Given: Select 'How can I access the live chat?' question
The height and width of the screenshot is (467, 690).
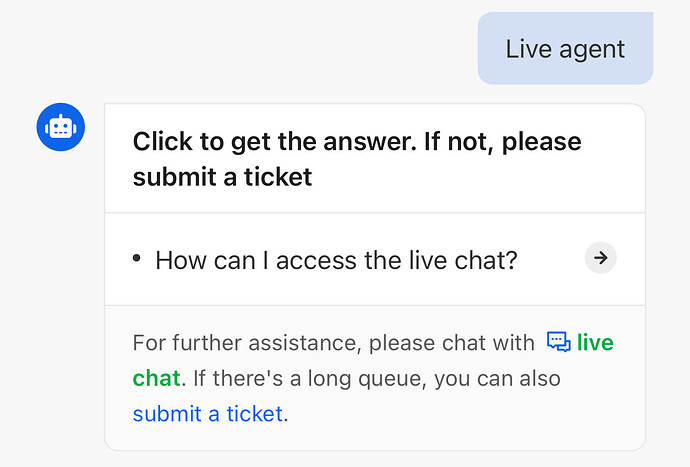Looking at the screenshot, I should click(x=336, y=260).
